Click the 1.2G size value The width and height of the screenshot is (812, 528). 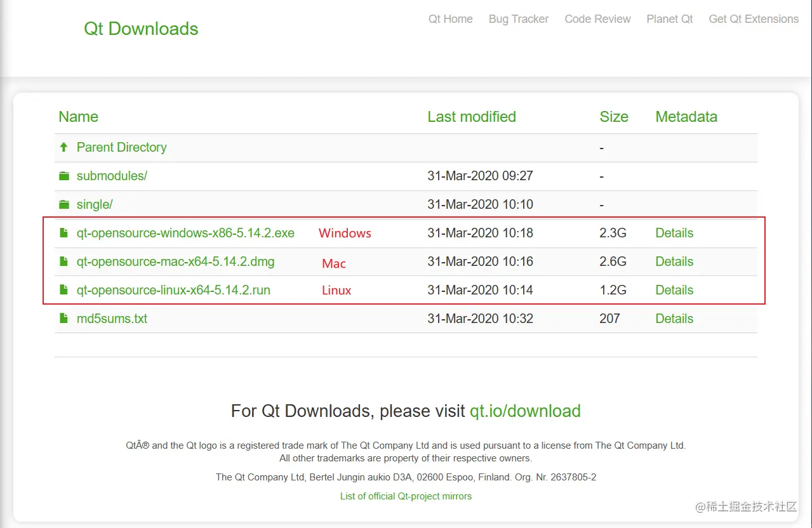[613, 290]
